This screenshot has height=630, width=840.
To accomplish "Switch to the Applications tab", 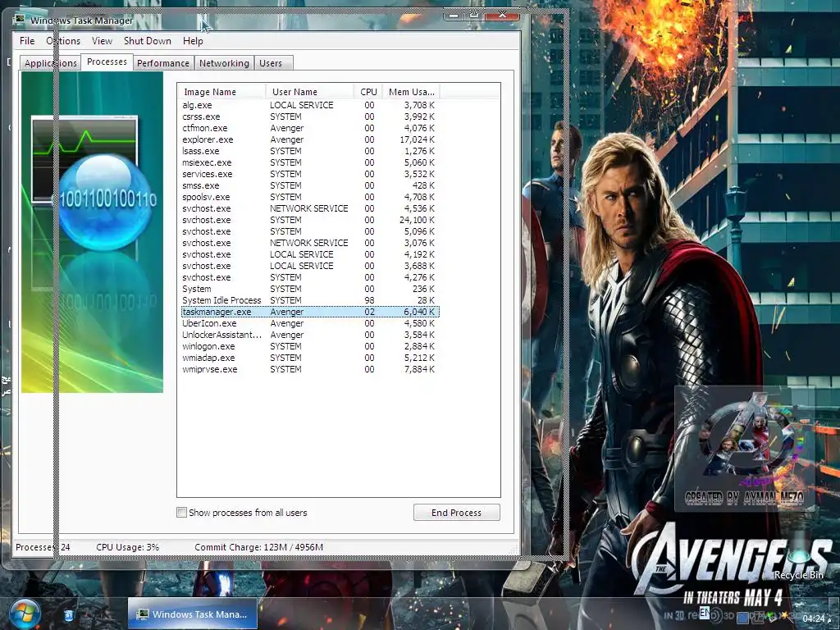I will tap(50, 63).
